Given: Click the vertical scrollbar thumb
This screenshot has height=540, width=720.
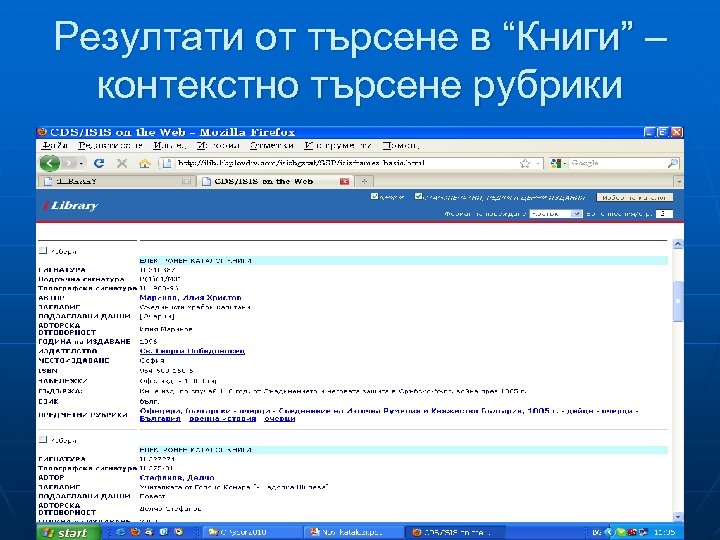Looking at the screenshot, I should 678,301.
